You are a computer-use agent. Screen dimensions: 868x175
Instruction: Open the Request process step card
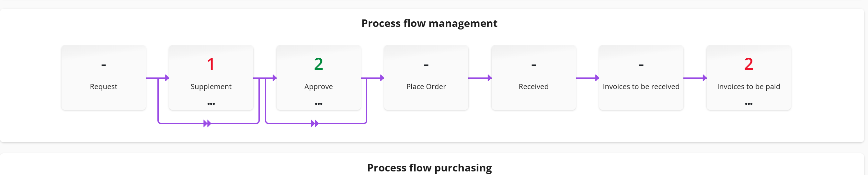103,77
